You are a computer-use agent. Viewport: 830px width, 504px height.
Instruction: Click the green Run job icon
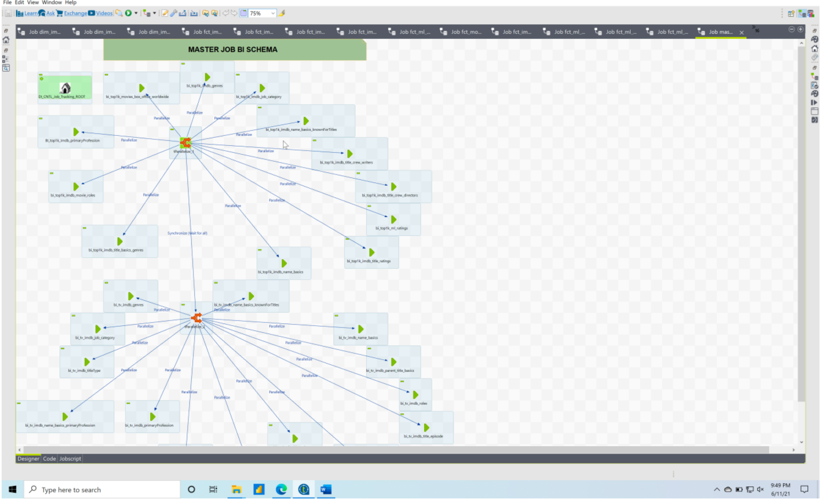[x=128, y=13]
